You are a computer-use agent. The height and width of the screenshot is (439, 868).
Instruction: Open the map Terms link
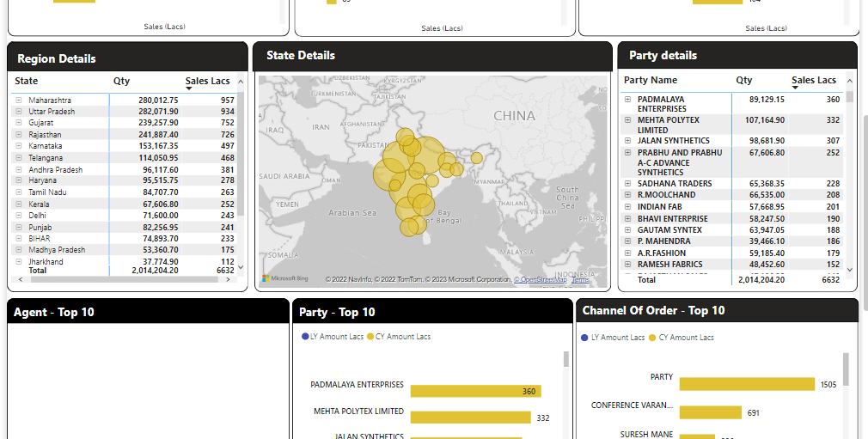[580, 279]
